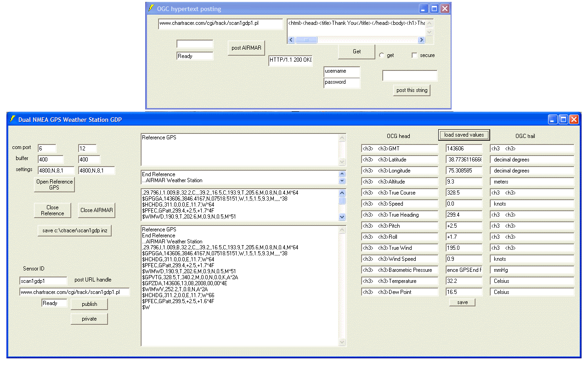Click first com port field showing 6
Viewport: 588px width, 368px height.
[x=47, y=149]
